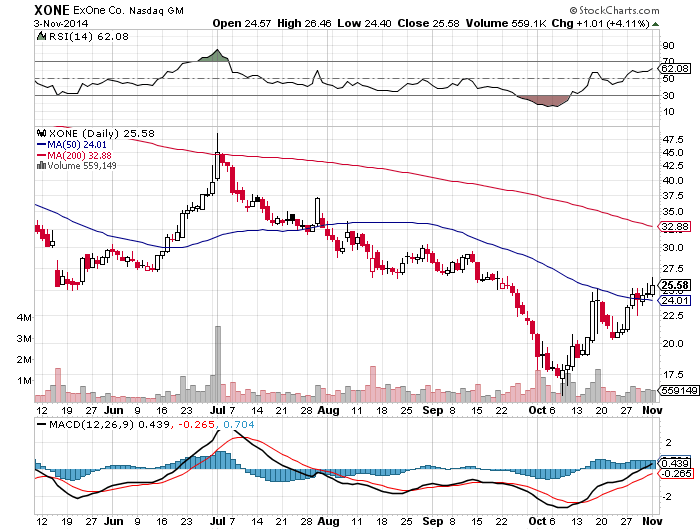The image size is (700, 530).
Task: Click the XONE (Daily) 25.58 legend
Action: click(102, 133)
